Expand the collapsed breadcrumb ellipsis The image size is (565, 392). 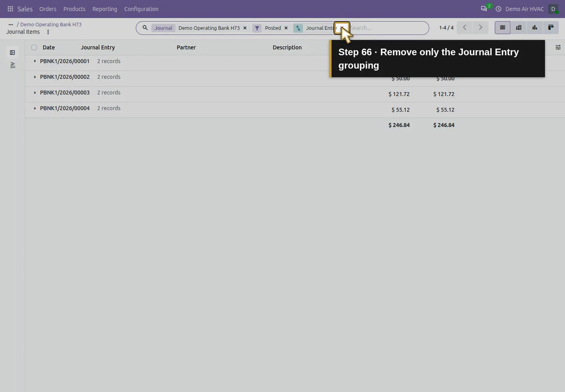(x=11, y=24)
